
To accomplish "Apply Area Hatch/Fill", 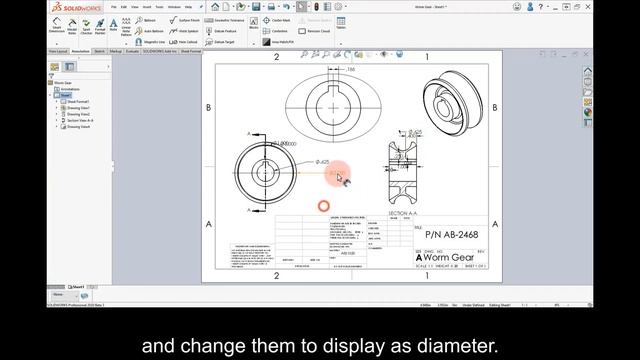I will [x=278, y=42].
